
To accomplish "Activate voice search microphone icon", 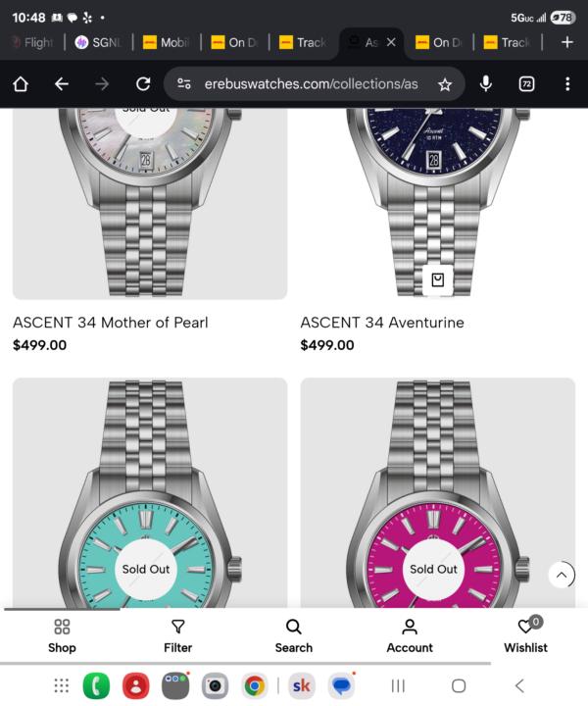I will pos(486,84).
